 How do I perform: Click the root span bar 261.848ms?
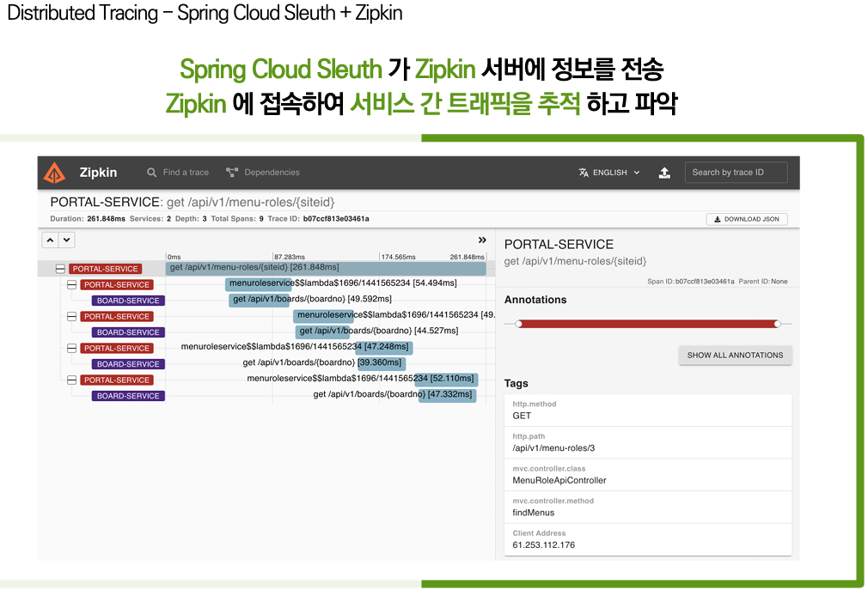(326, 268)
